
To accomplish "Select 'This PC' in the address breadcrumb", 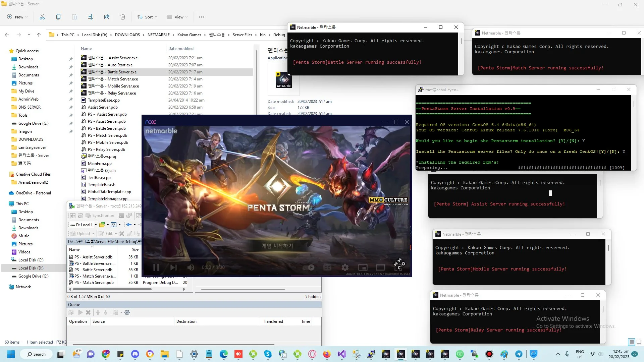I will tap(68, 35).
